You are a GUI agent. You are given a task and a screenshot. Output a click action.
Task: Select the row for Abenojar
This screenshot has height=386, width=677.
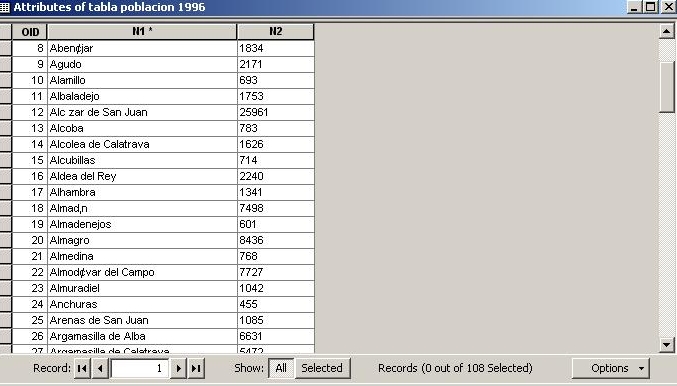pyautogui.click(x=6, y=48)
